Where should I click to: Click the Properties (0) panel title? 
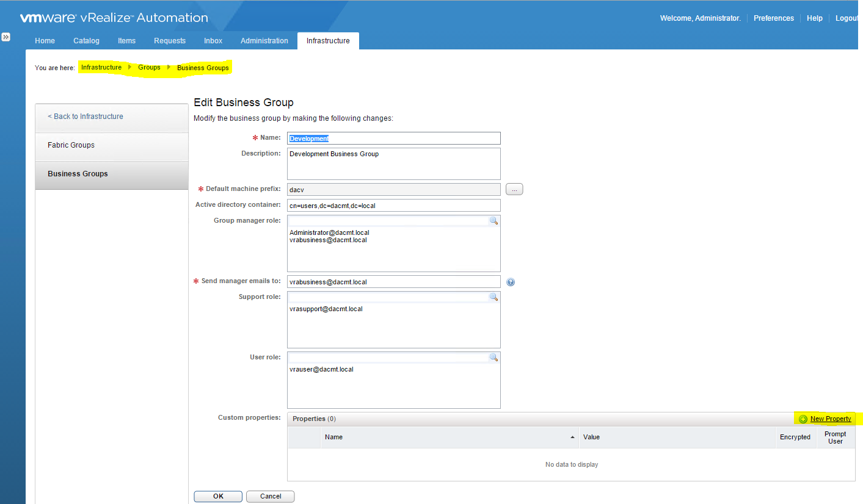tap(314, 419)
